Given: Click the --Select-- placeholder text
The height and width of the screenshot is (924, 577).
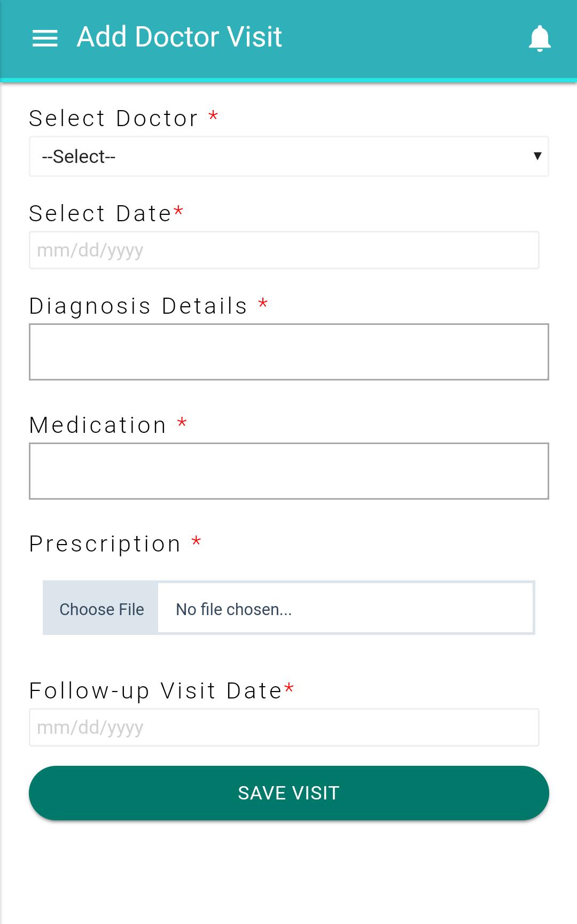Looking at the screenshot, I should click(79, 157).
